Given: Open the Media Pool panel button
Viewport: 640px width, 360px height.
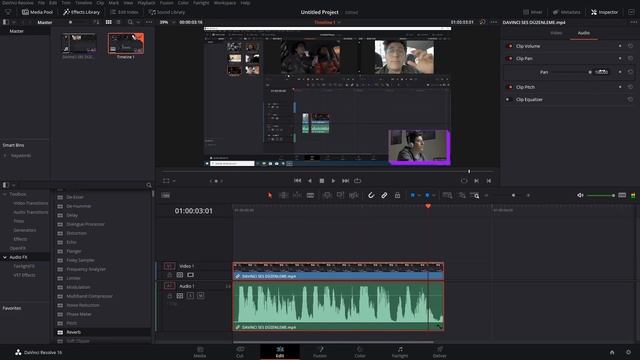Looking at the screenshot, I should [37, 12].
